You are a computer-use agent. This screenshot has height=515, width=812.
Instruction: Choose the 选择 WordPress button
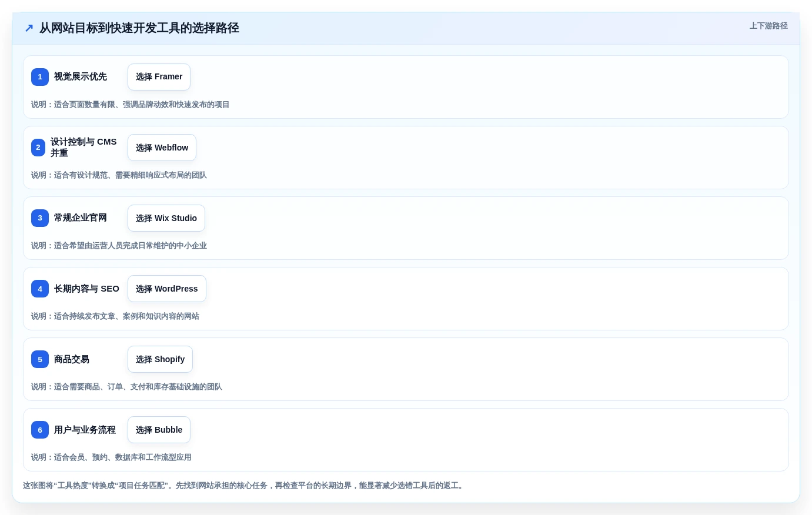pos(167,289)
